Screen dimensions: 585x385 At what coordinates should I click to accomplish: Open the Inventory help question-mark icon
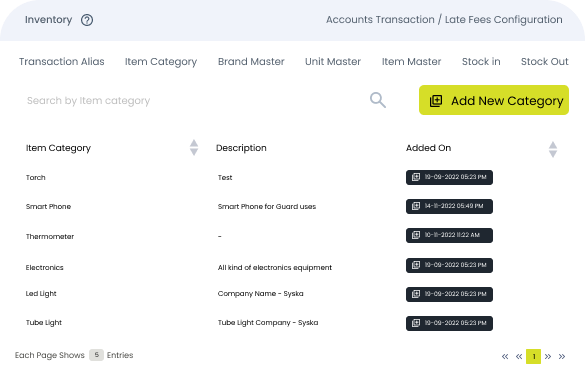coord(87,20)
